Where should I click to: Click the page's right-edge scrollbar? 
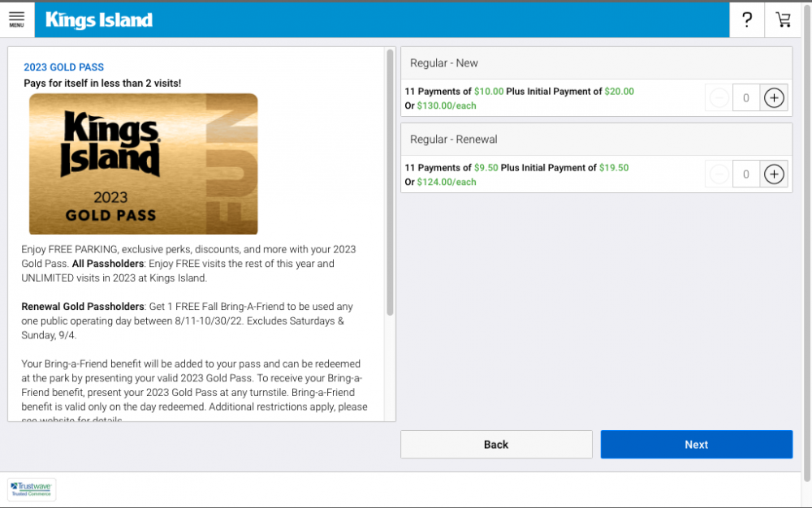806,243
